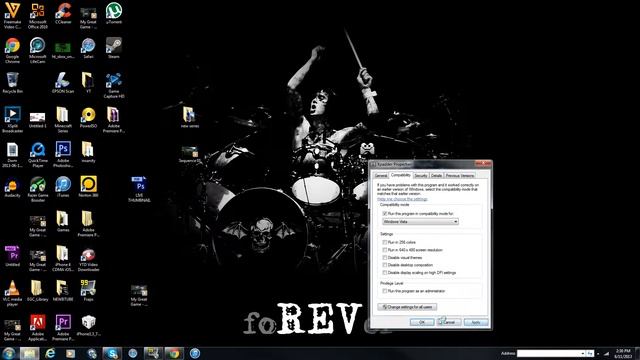The width and height of the screenshot is (640, 360).
Task: Open the Previous Versions tab
Action: (460, 176)
